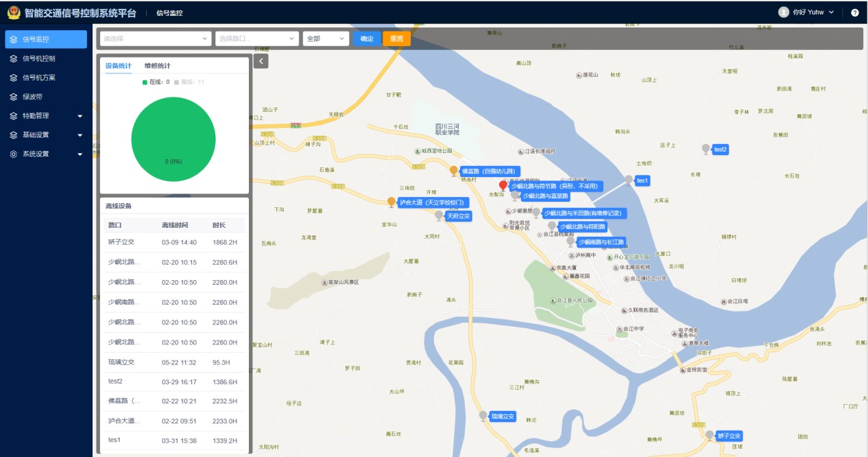Screen dimensions: 868x457
Task: Click the gray pin for 少岷北路与禾田路
Action: pyautogui.click(x=536, y=213)
